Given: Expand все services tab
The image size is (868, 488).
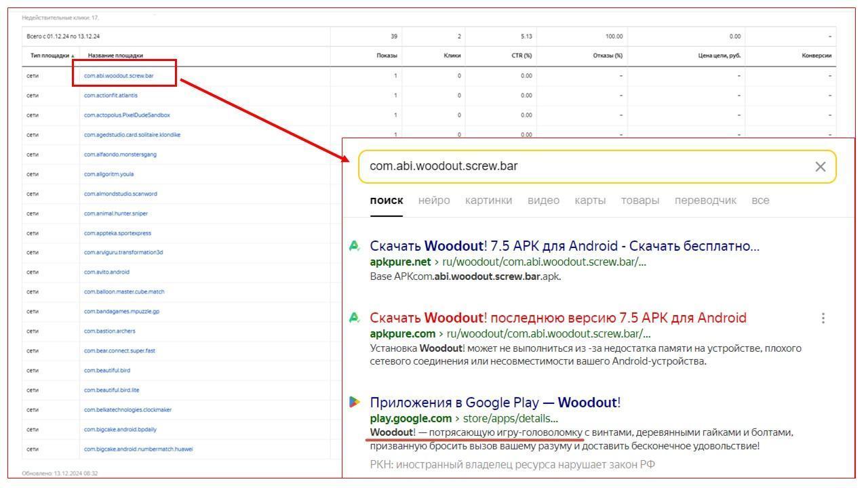Looking at the screenshot, I should pyautogui.click(x=760, y=201).
